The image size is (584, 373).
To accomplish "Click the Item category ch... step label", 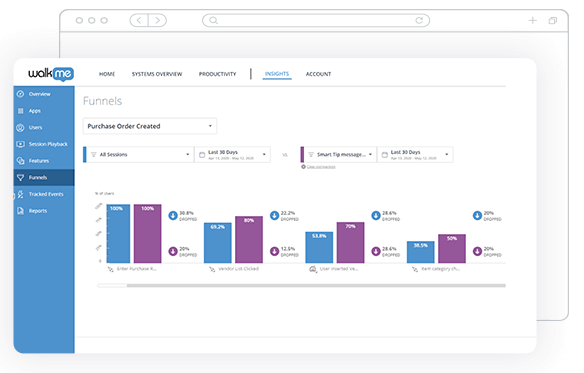I will (x=440, y=269).
